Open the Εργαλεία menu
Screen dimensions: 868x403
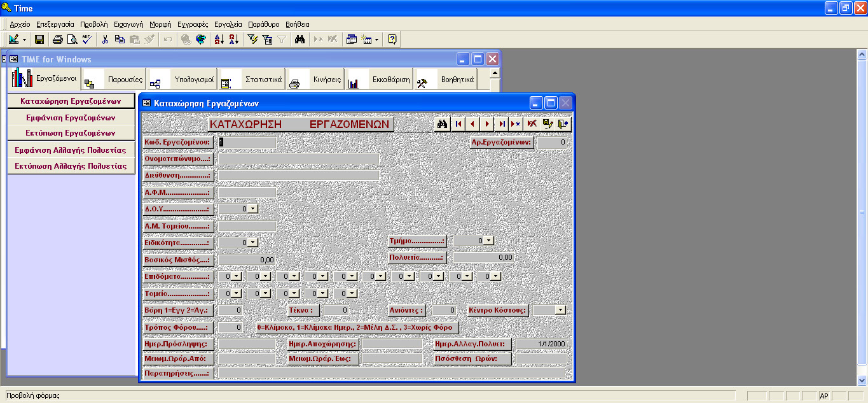pos(228,24)
